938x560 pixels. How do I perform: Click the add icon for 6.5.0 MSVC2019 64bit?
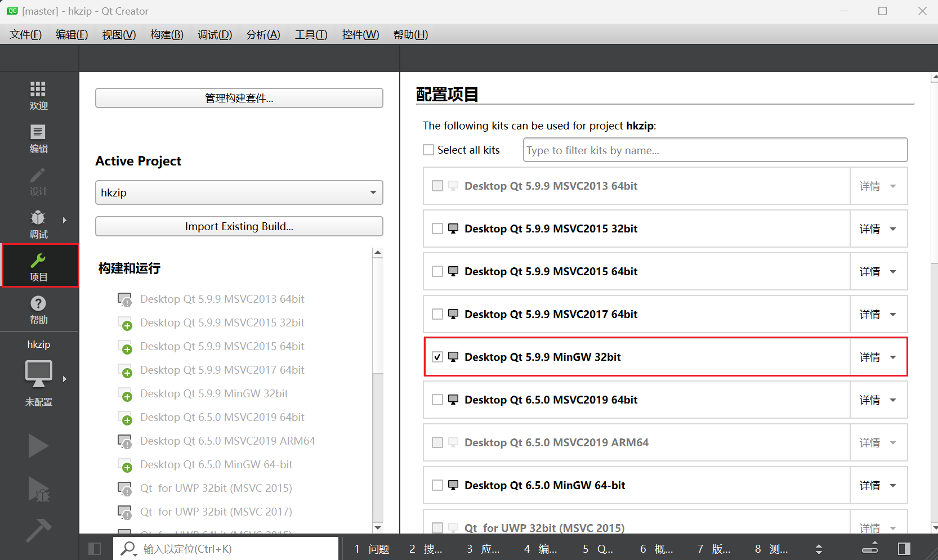(124, 418)
